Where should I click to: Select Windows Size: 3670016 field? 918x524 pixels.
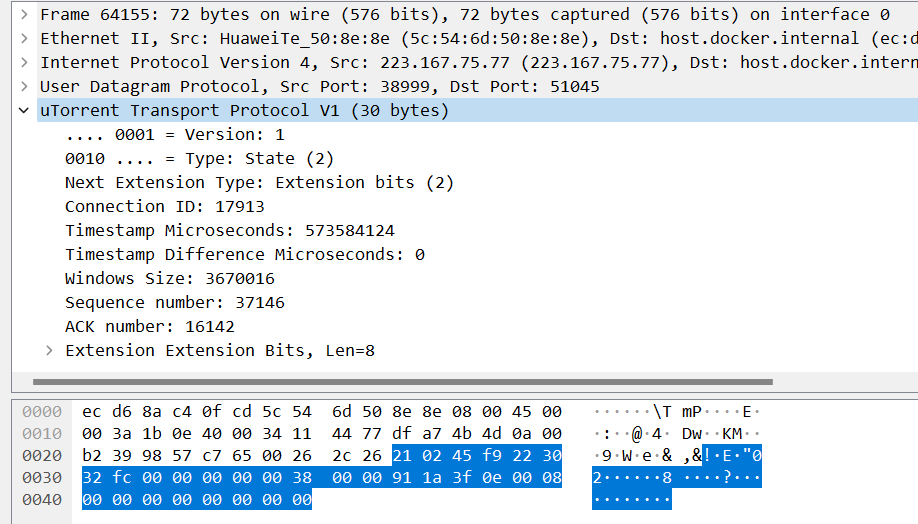point(170,278)
